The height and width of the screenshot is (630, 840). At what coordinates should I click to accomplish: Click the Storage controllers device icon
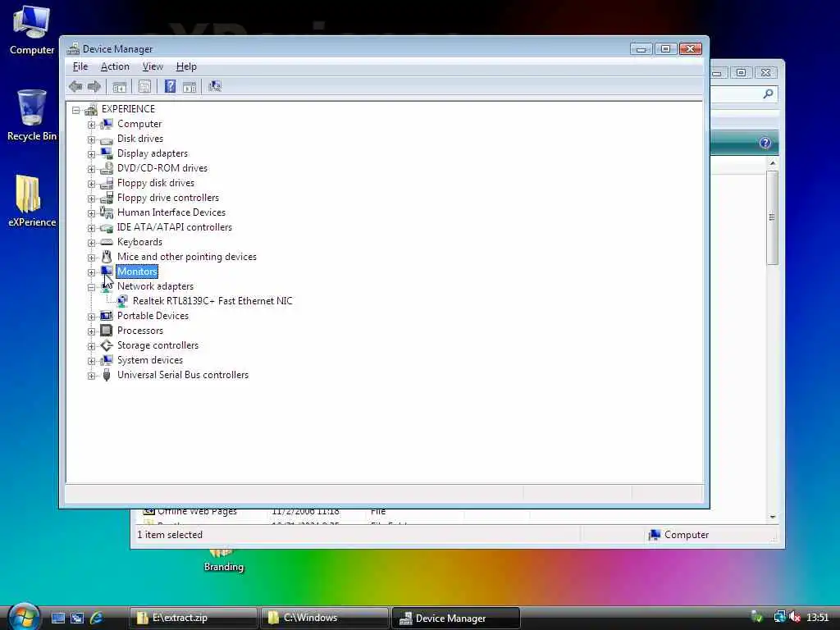point(107,345)
